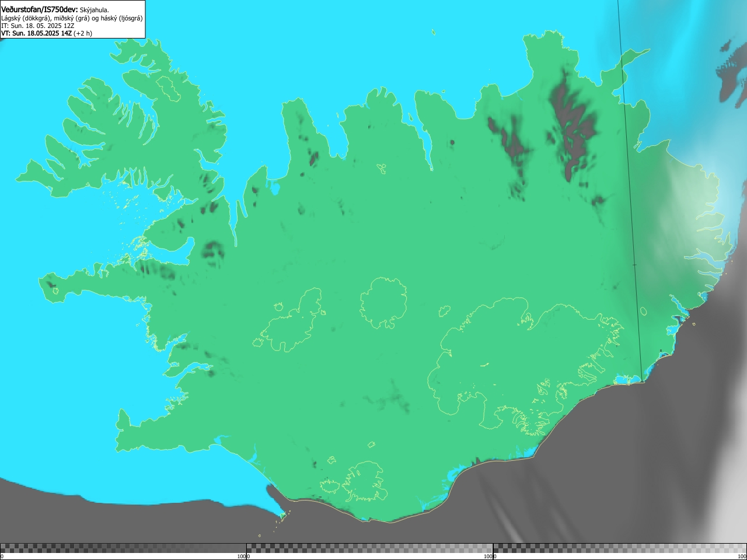Click the round Hofsjökull glacier outline on the map
The width and height of the screenshot is (747, 560).
coord(383,302)
